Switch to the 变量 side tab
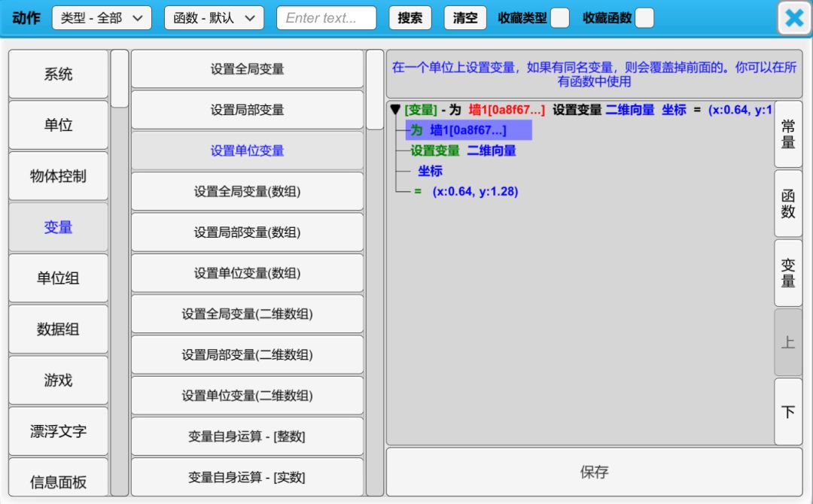The width and height of the screenshot is (813, 504). coord(788,272)
